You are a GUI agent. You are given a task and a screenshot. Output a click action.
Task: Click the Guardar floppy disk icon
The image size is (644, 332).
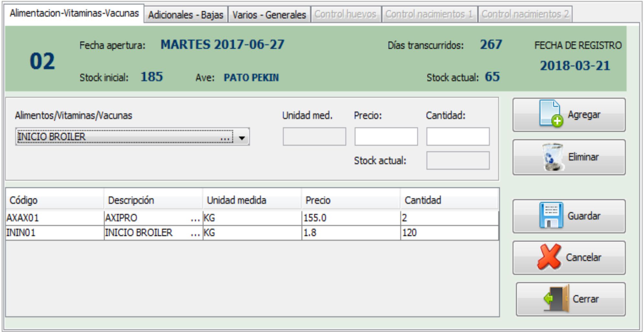[551, 215]
